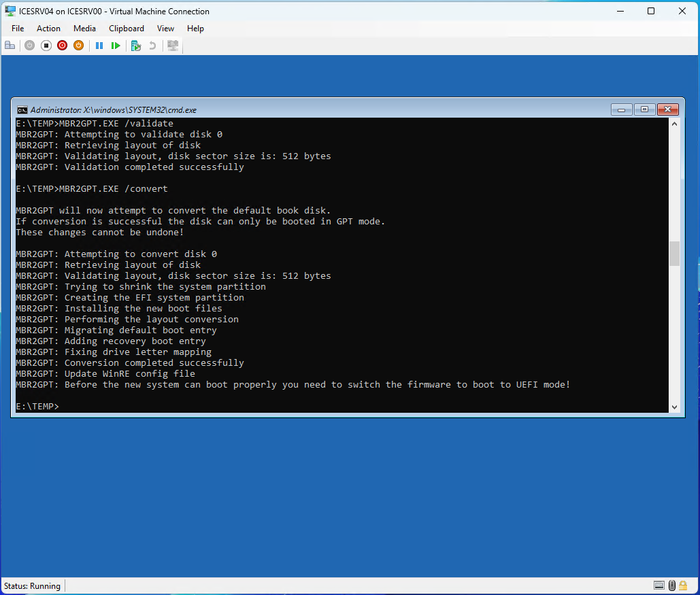The height and width of the screenshot is (595, 700).
Task: Click the Enhanced Session toolbar icon
Action: point(173,46)
